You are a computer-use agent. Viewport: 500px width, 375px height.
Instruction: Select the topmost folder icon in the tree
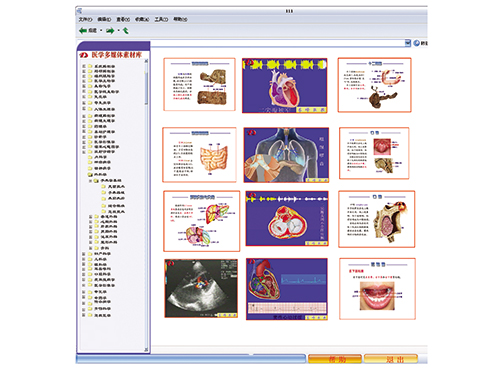click(x=90, y=66)
